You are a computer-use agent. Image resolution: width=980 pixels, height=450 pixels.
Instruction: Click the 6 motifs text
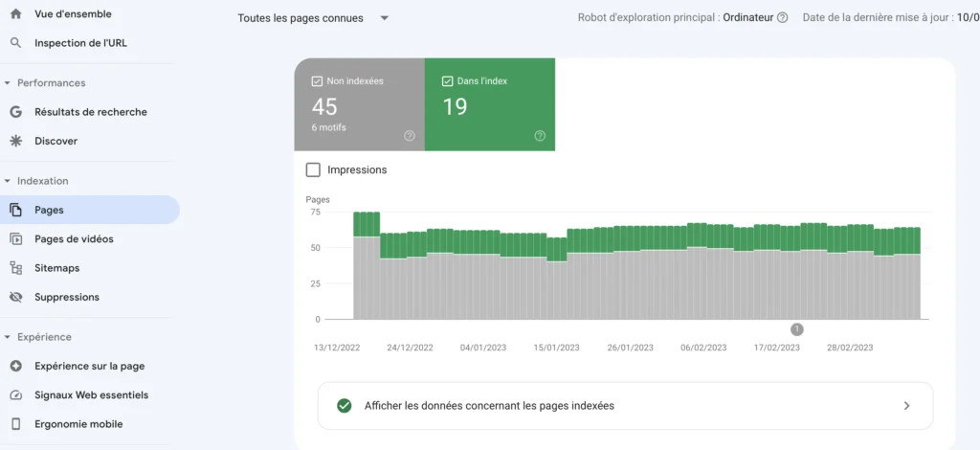coord(329,127)
